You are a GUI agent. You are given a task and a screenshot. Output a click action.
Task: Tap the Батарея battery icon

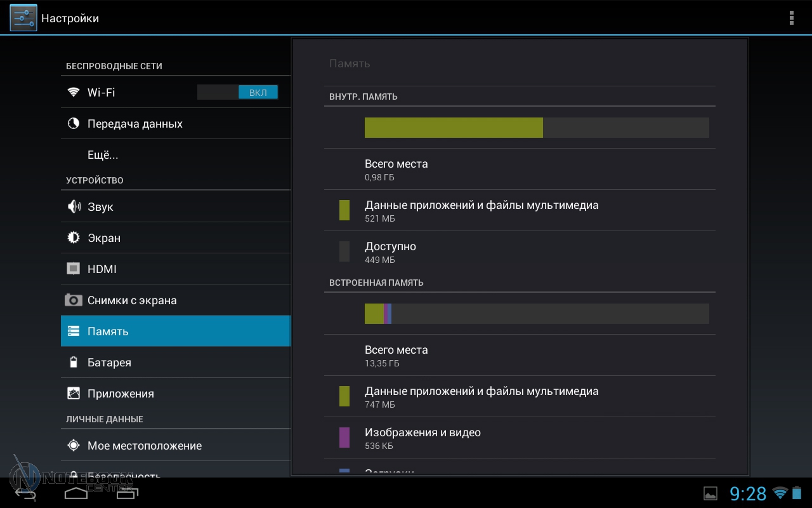pos(74,363)
